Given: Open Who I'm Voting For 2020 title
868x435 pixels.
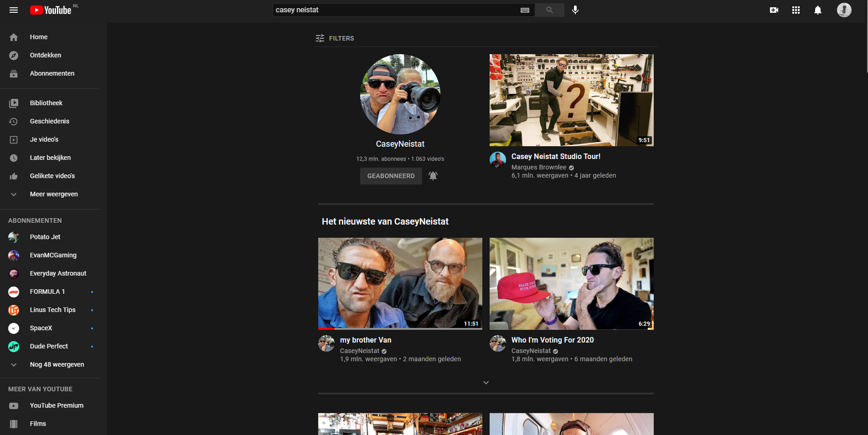Looking at the screenshot, I should pos(553,340).
